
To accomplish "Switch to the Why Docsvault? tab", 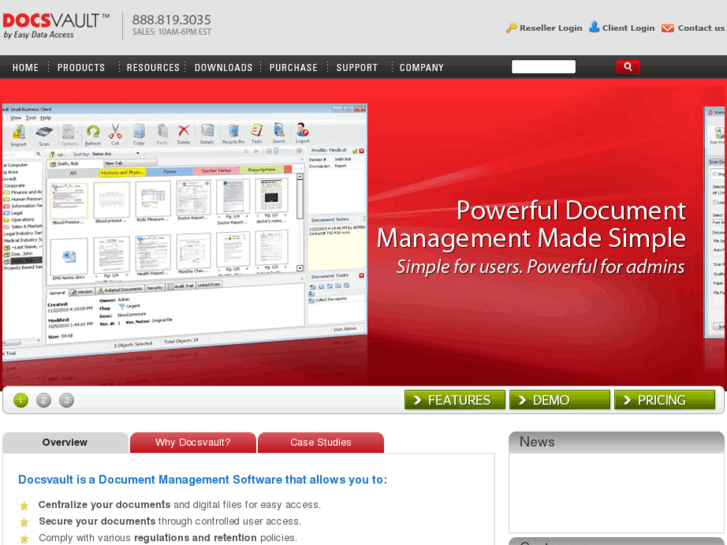I will tap(193, 442).
